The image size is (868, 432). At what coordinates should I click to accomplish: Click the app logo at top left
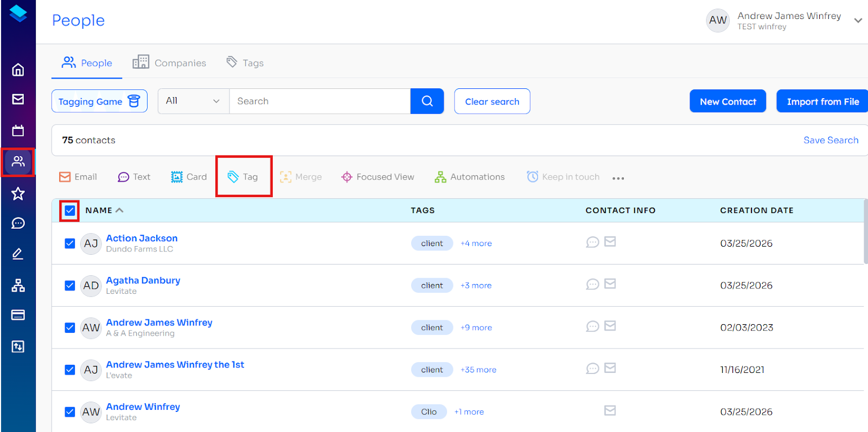click(18, 14)
